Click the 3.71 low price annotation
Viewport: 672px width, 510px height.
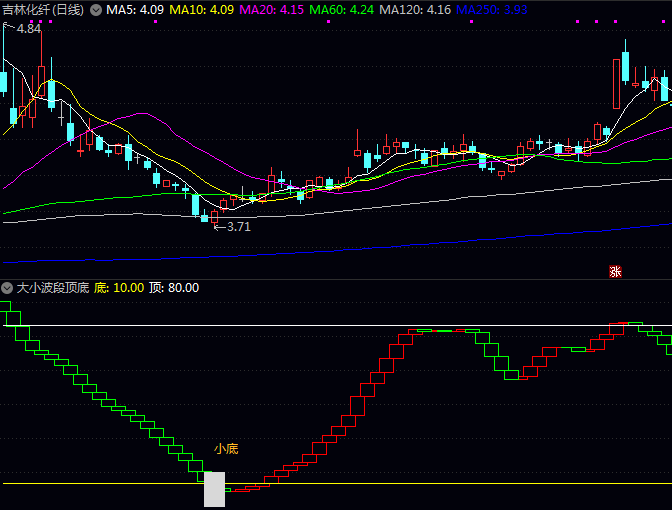pos(234,227)
